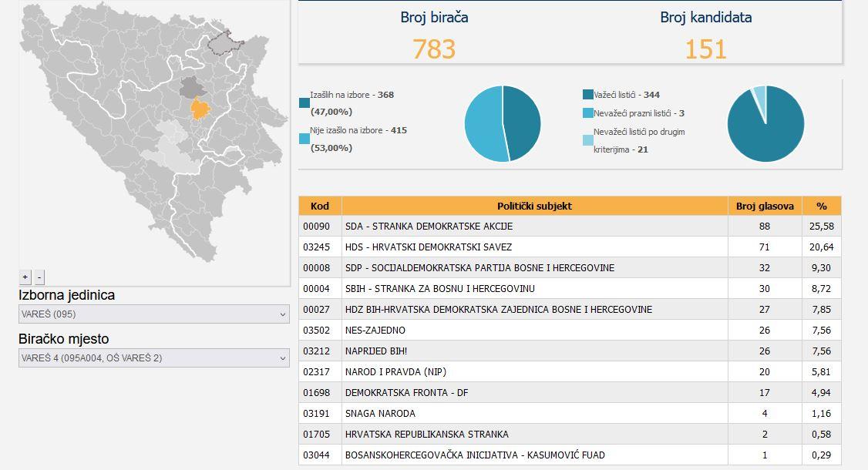Click the 8,72 percentage for SBIH
868x470 pixels.
click(x=822, y=288)
